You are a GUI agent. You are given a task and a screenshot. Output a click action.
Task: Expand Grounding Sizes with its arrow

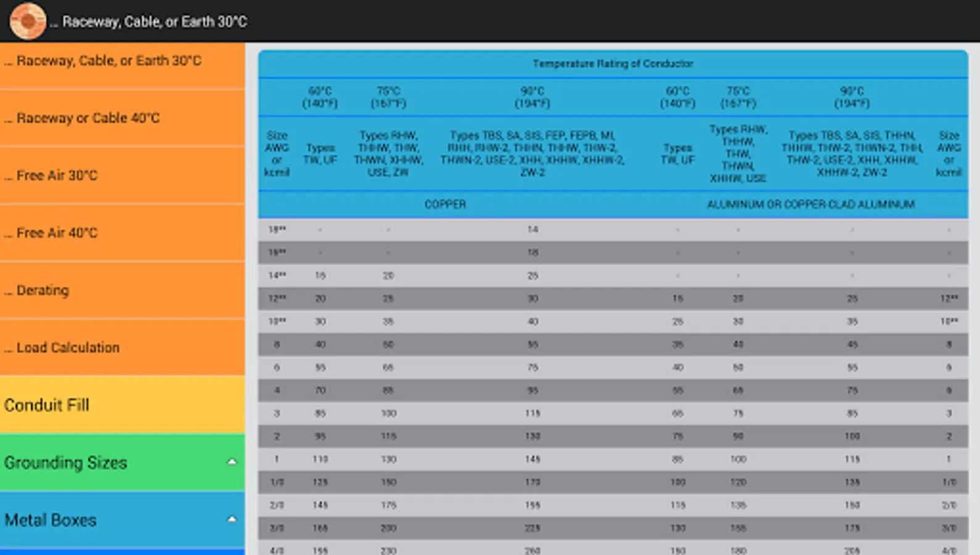click(232, 462)
